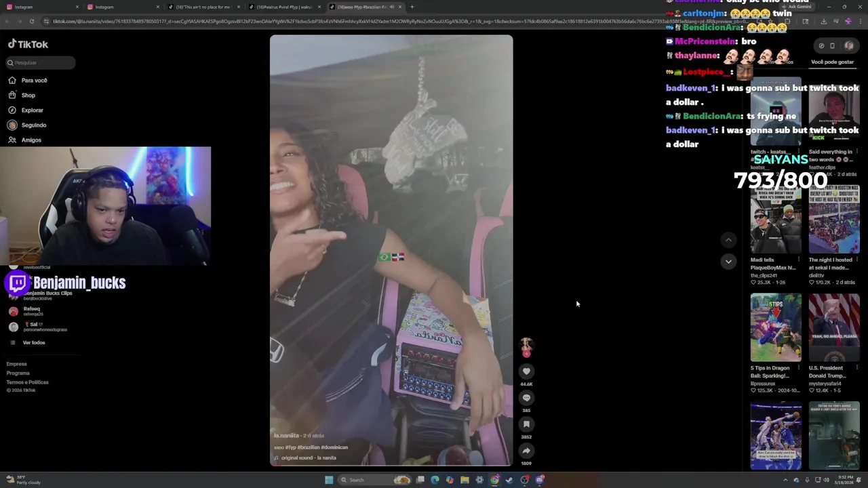The height and width of the screenshot is (488, 868).
Task: Reload the page
Action: coord(31,21)
